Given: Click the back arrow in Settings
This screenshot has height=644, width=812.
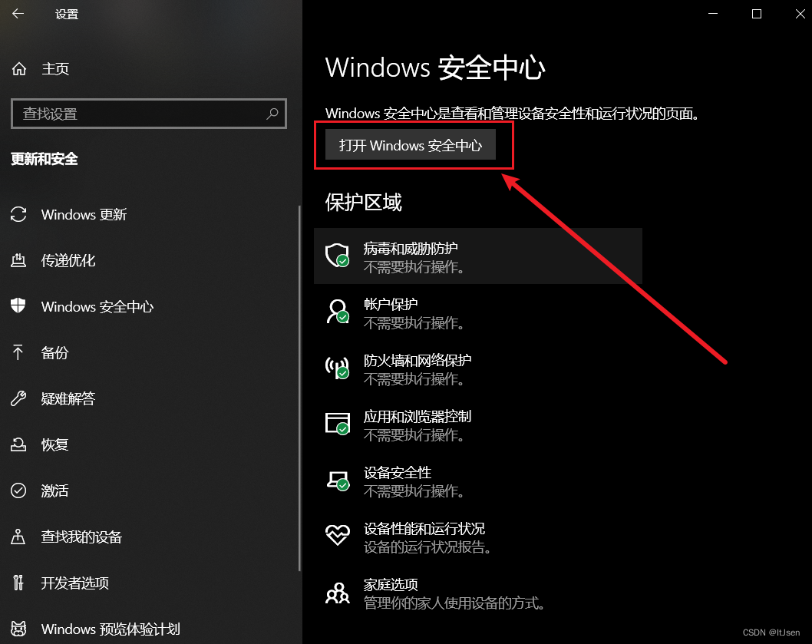Looking at the screenshot, I should click(x=18, y=14).
